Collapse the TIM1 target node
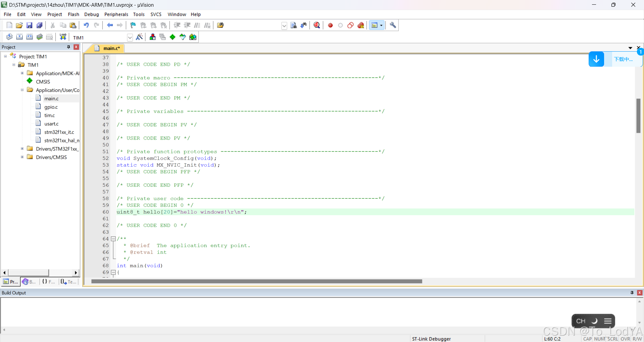644x342 pixels. click(14, 65)
